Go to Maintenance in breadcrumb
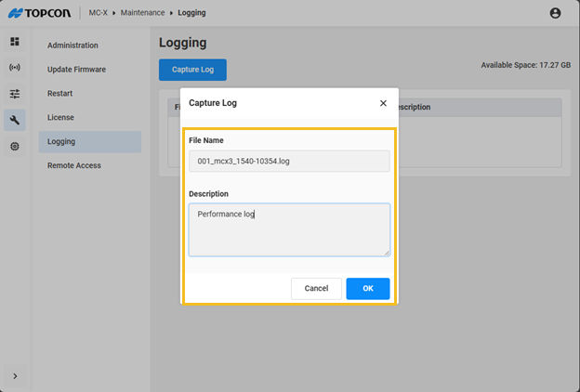The image size is (580, 392). pyautogui.click(x=142, y=13)
